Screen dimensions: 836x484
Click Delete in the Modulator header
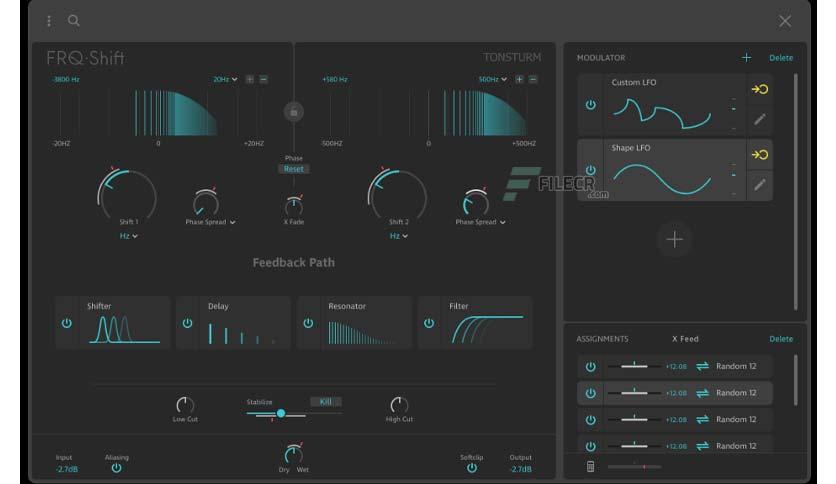tap(781, 58)
